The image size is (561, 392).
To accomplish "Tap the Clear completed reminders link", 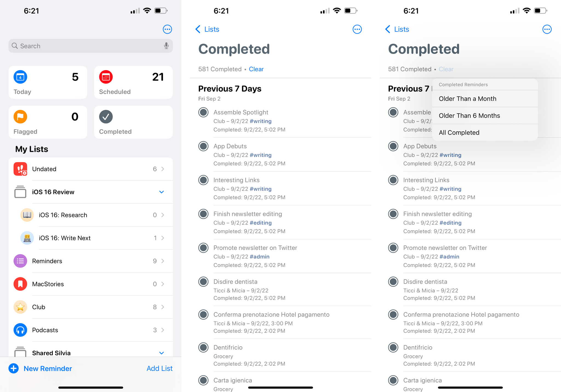I will [256, 69].
